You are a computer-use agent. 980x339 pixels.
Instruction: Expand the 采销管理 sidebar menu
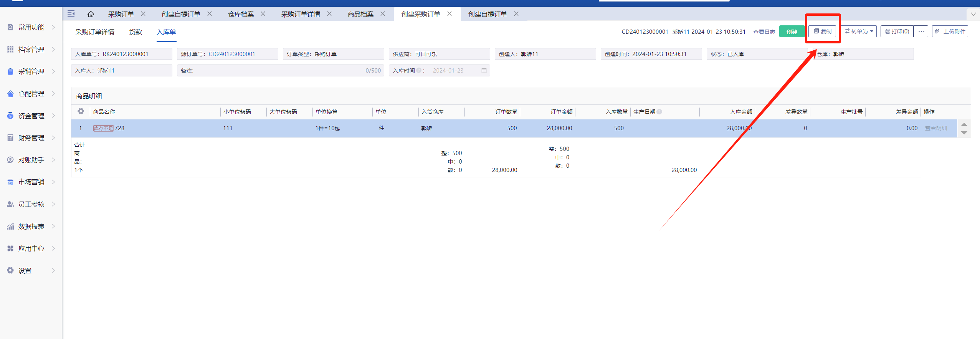point(31,71)
